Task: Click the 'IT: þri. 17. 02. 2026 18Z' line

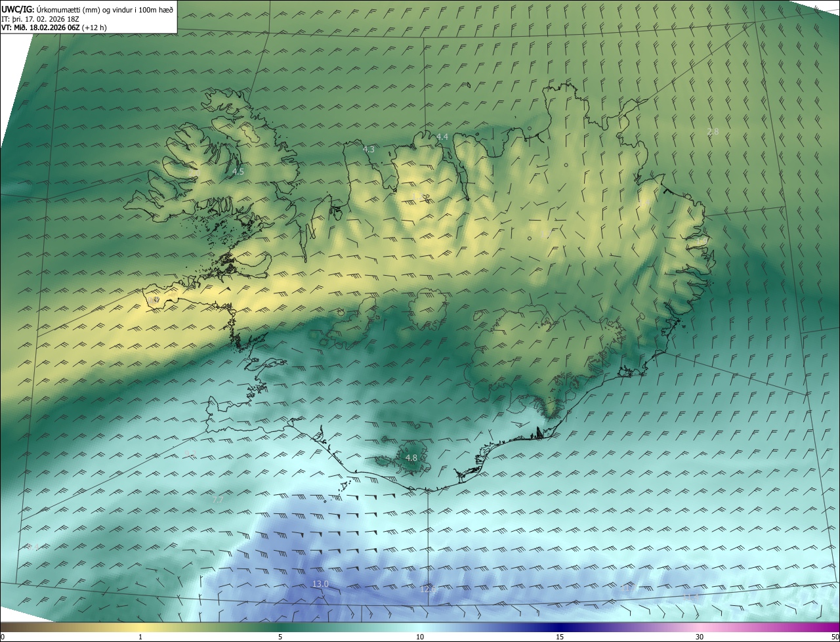Action: click(41, 18)
